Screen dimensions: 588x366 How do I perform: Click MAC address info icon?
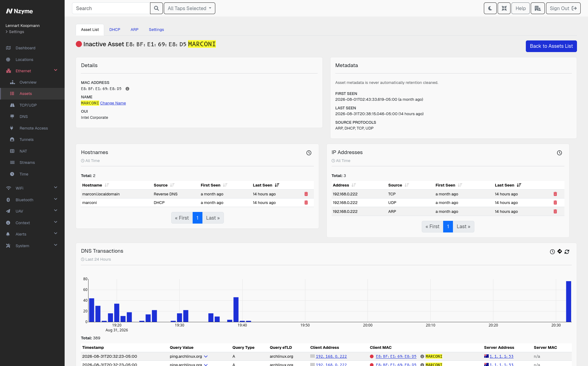click(x=127, y=89)
